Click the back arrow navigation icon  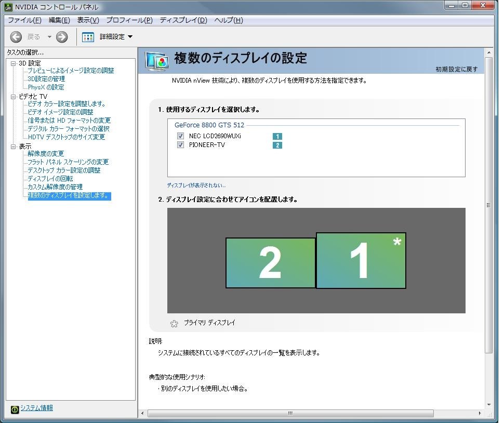pyautogui.click(x=16, y=37)
